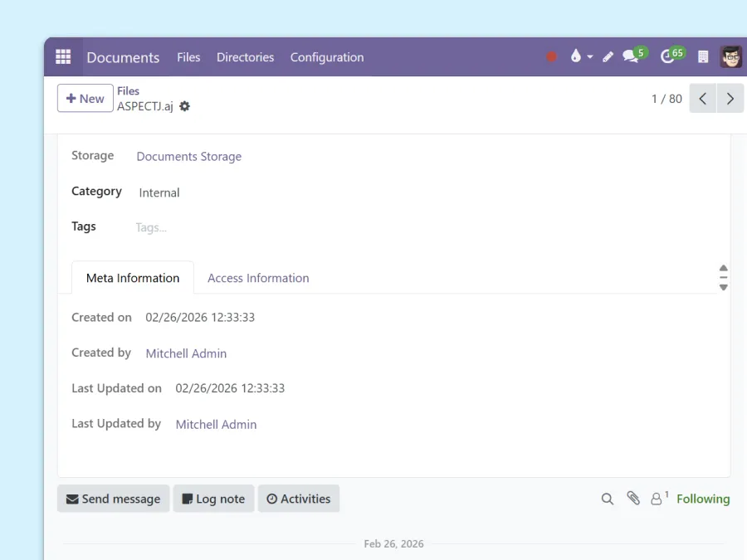This screenshot has height=560, width=747.
Task: Open the Configuration menu
Action: (x=327, y=57)
